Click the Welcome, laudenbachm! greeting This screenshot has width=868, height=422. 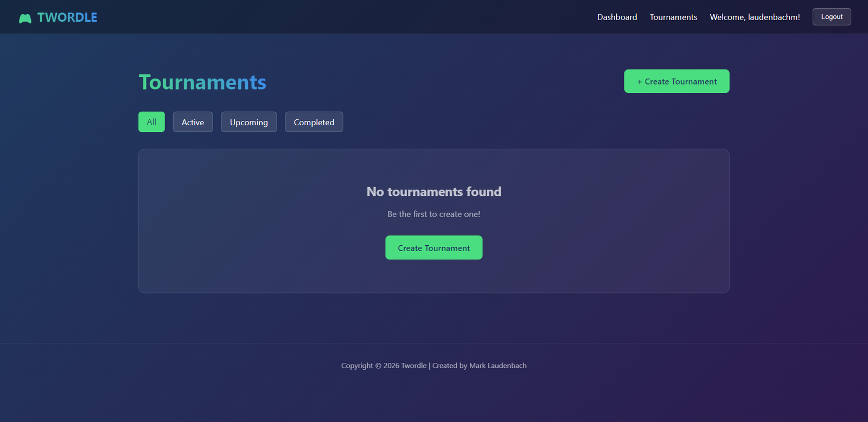(x=755, y=17)
